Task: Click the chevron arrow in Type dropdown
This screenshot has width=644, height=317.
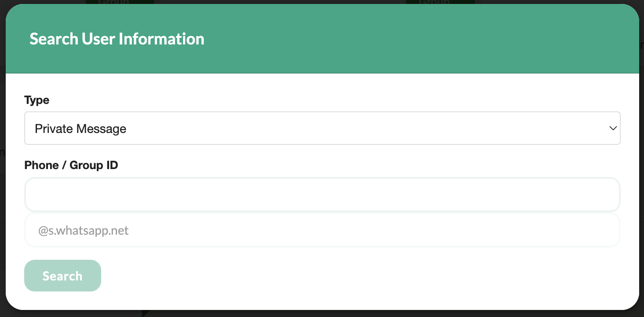Action: click(x=613, y=128)
